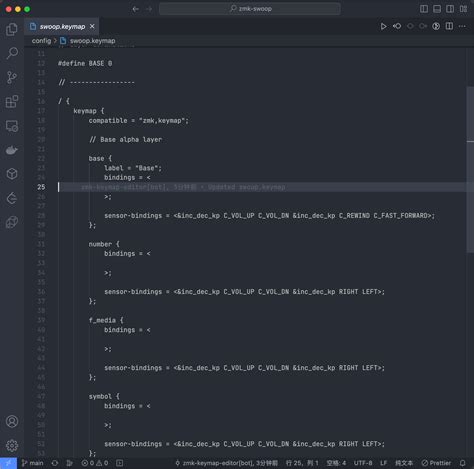Go forward with the right arrow

click(149, 9)
